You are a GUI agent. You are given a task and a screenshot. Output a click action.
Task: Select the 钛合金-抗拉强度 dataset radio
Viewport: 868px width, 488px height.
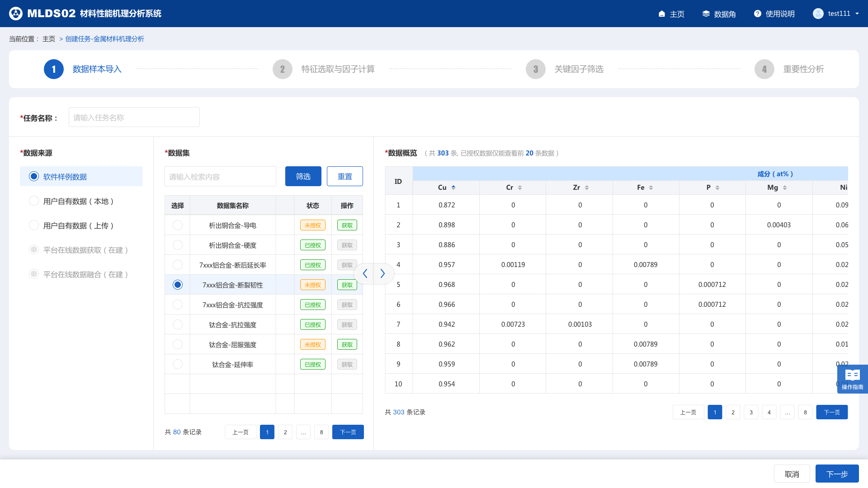[178, 324]
